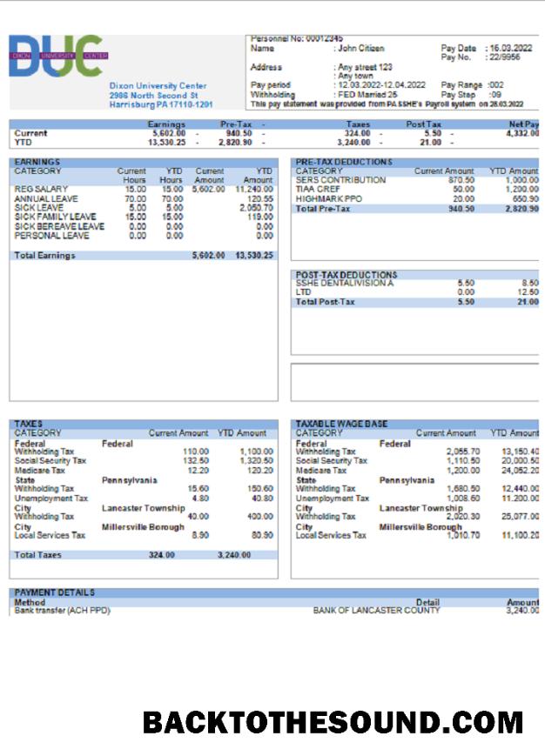Select the "SICK LEAVE" row label
Image resolution: width=545 pixels, height=756 pixels.
[x=38, y=208]
